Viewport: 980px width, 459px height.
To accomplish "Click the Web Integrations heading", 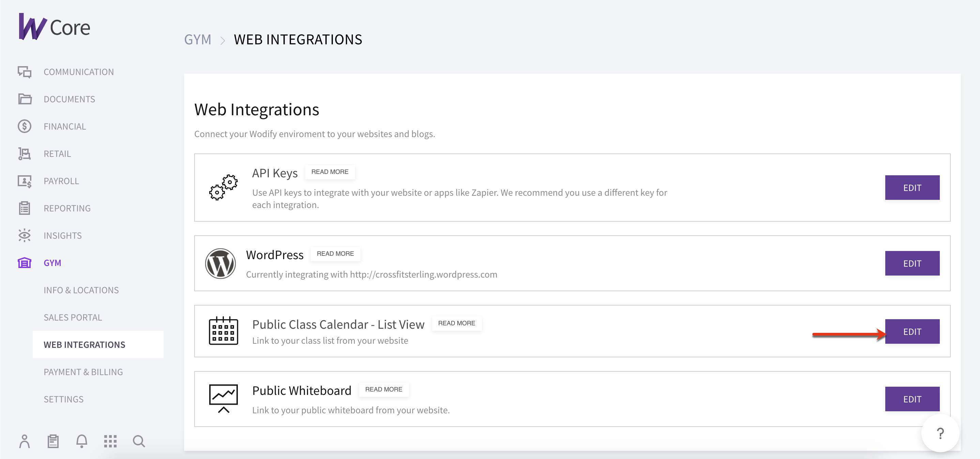I will coord(257,109).
